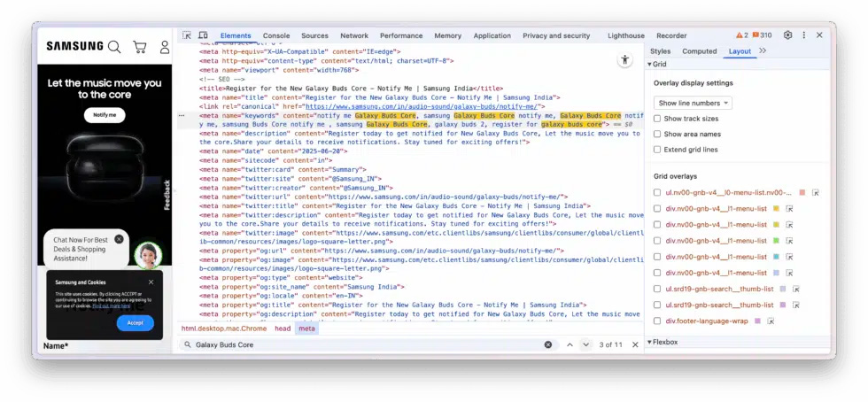Select the meta name="viewport" line

(279, 70)
